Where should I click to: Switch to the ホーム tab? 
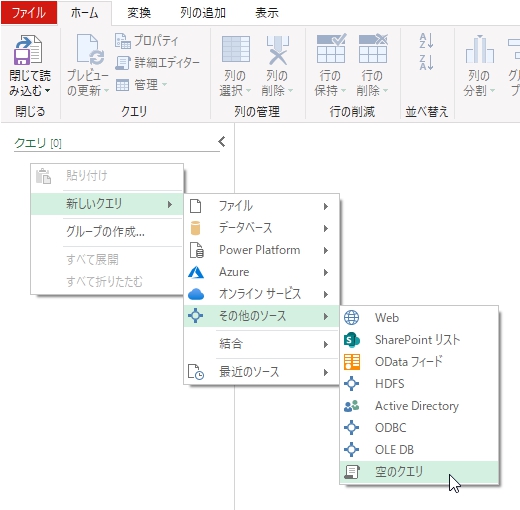click(85, 13)
